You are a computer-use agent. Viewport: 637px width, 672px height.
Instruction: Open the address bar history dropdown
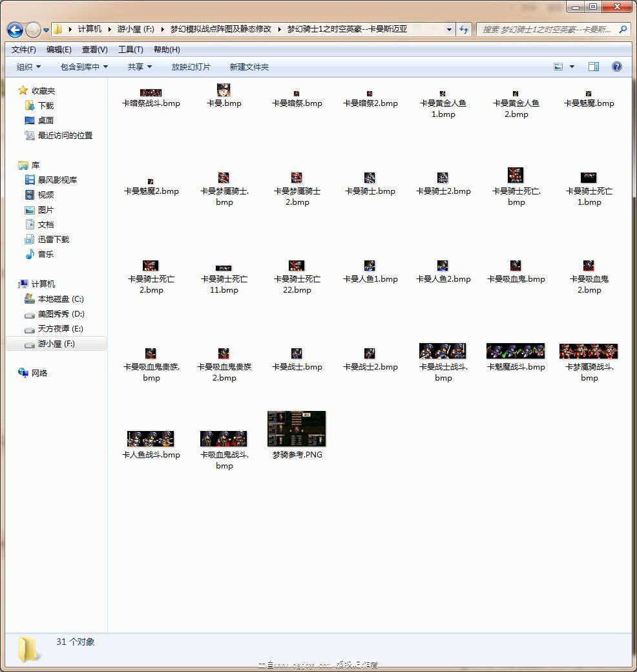point(448,29)
